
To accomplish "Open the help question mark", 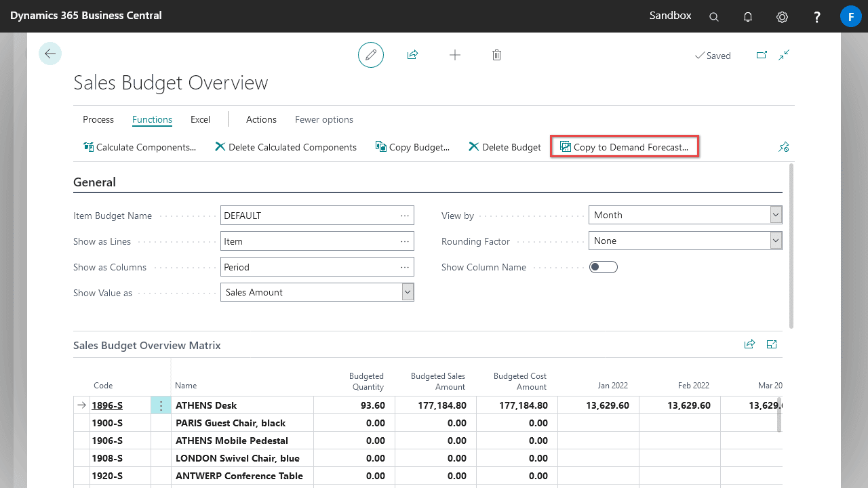I will coord(817,17).
